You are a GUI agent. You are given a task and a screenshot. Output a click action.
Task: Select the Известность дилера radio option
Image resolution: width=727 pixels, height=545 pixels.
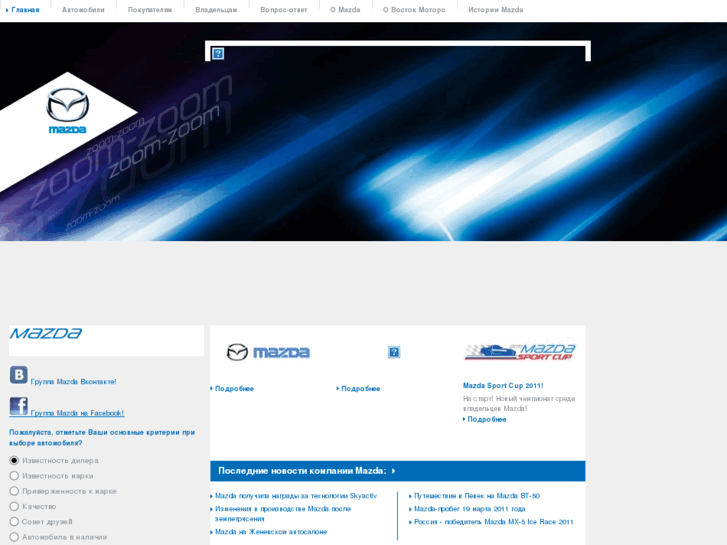point(14,461)
